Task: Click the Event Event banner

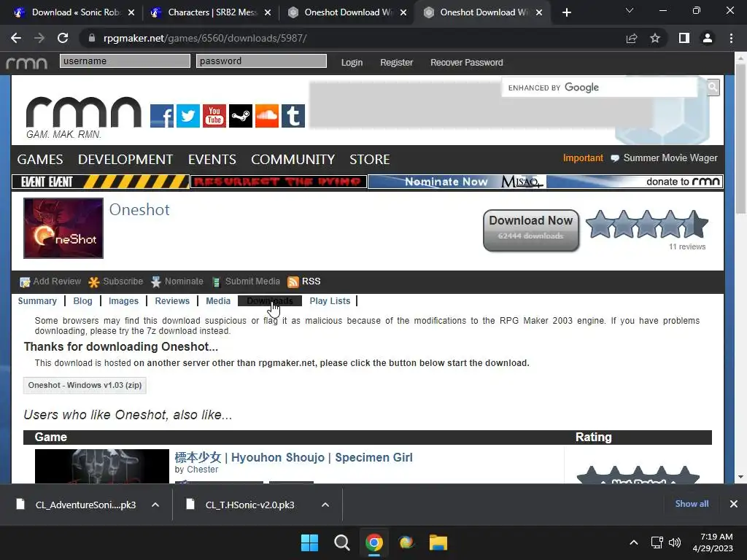Action: (x=101, y=182)
